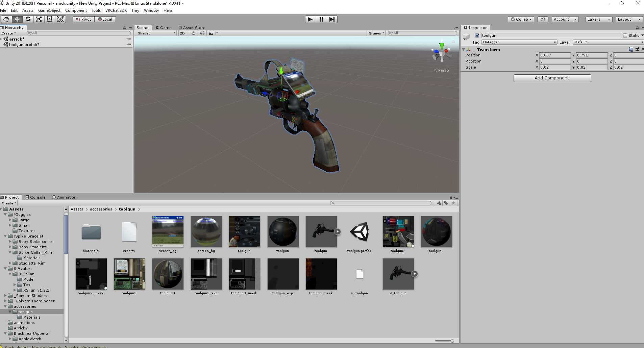Select the Rect Transform tool
The width and height of the screenshot is (644, 348).
(x=49, y=19)
